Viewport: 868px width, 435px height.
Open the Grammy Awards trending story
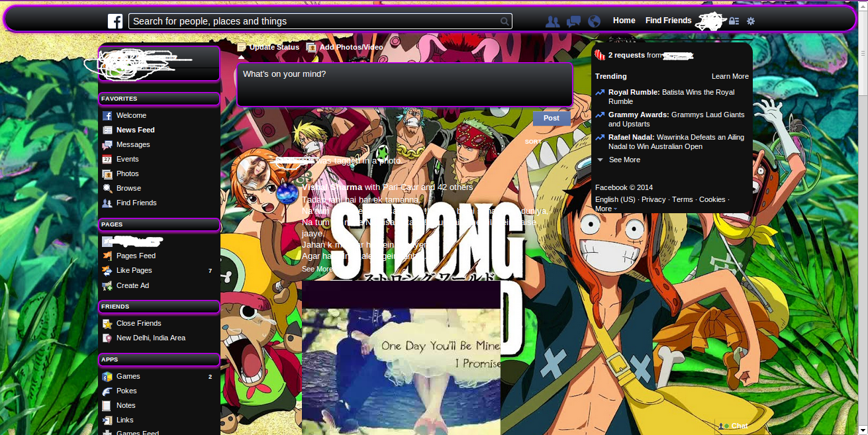tap(677, 119)
